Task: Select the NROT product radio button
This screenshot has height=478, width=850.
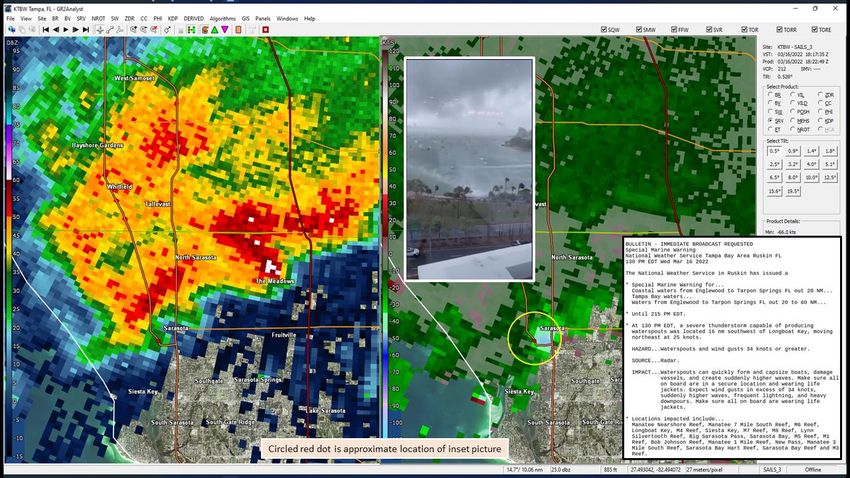Action: 793,129
